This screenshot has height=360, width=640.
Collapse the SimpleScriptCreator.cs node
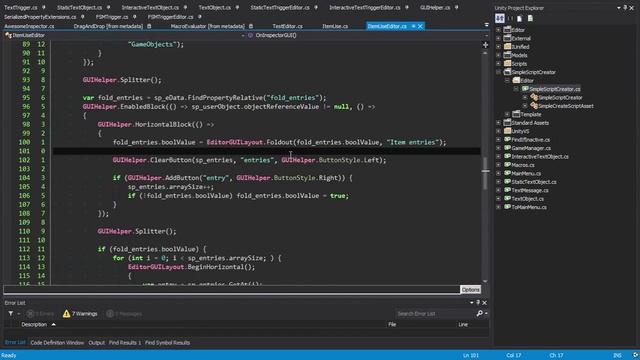[516, 89]
